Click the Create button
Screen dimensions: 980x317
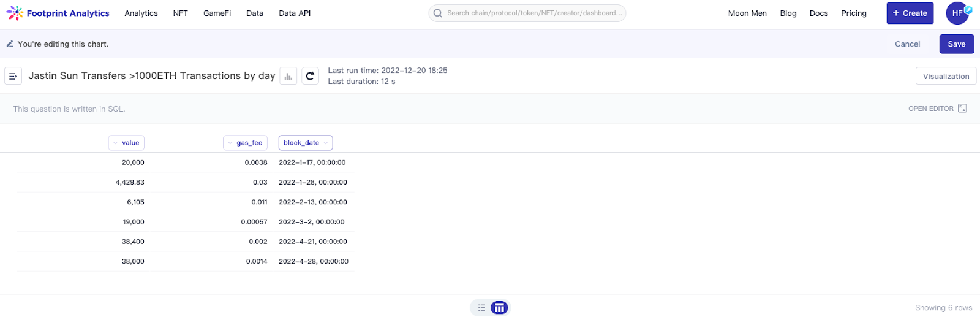(x=910, y=13)
